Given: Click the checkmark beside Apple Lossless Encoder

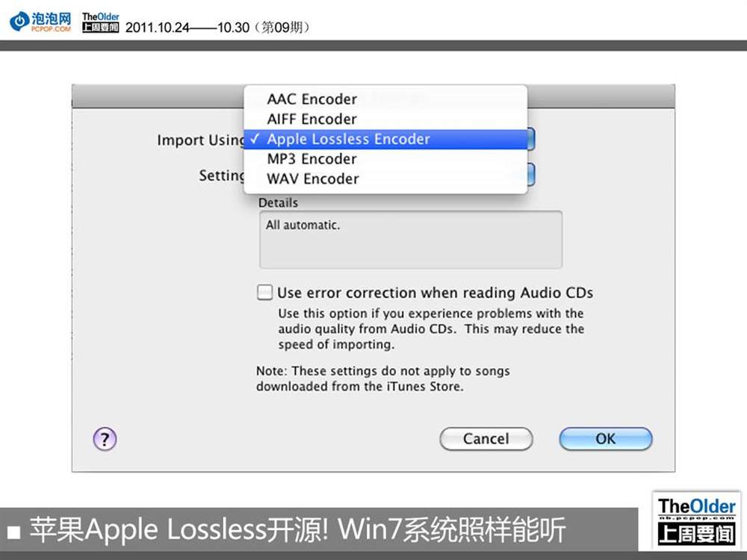Looking at the screenshot, I should tap(255, 139).
